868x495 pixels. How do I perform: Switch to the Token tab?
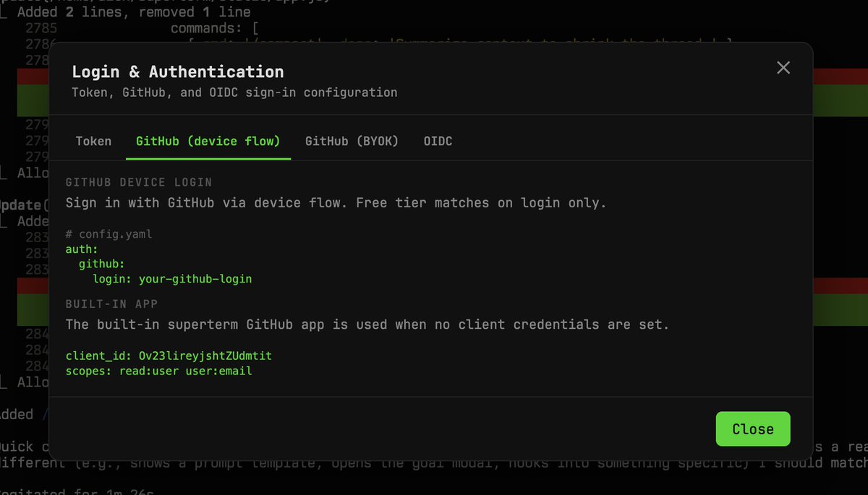pyautogui.click(x=93, y=141)
